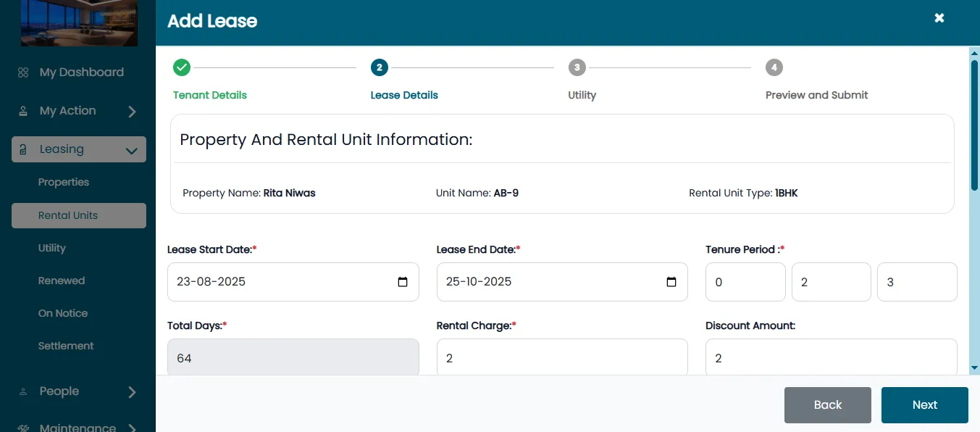
Task: Go to Tenant Details step label
Action: tap(210, 95)
